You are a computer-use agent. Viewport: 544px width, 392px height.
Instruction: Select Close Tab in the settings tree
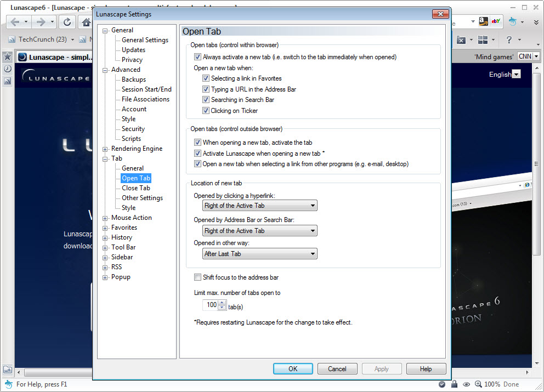coord(136,188)
